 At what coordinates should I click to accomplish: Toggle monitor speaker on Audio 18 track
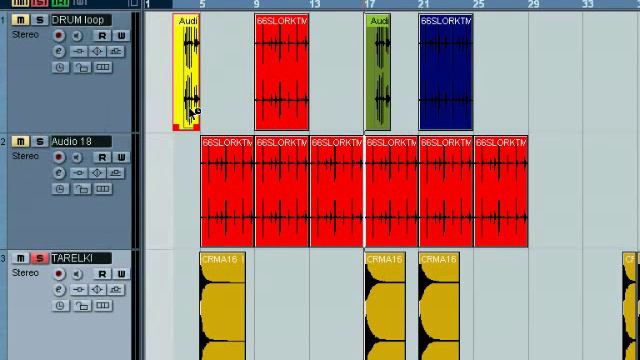coord(77,157)
